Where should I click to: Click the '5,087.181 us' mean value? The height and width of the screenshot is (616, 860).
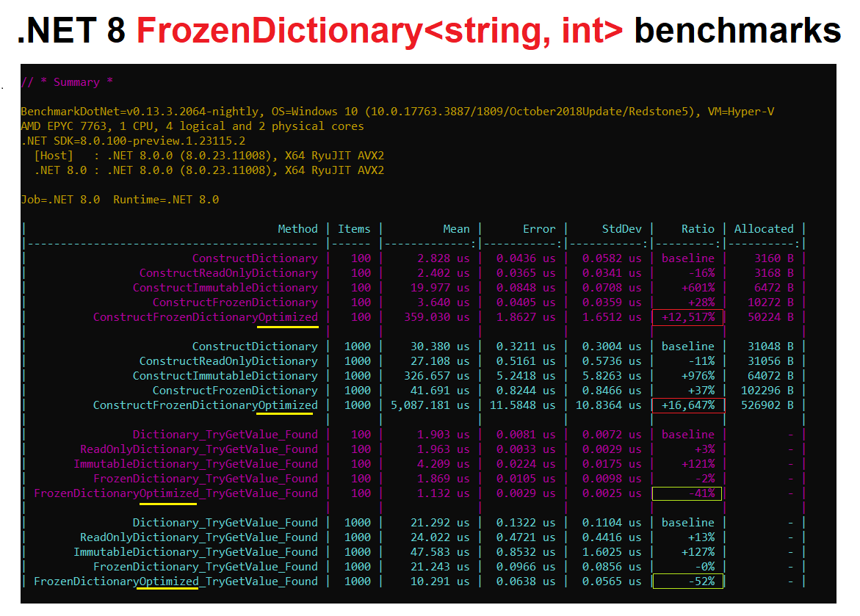(x=430, y=406)
